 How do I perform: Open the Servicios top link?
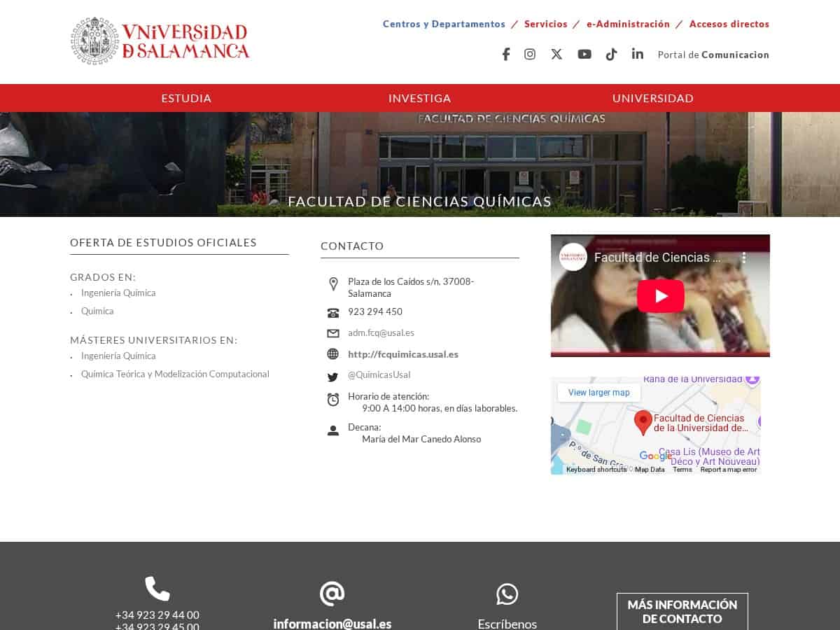[546, 24]
